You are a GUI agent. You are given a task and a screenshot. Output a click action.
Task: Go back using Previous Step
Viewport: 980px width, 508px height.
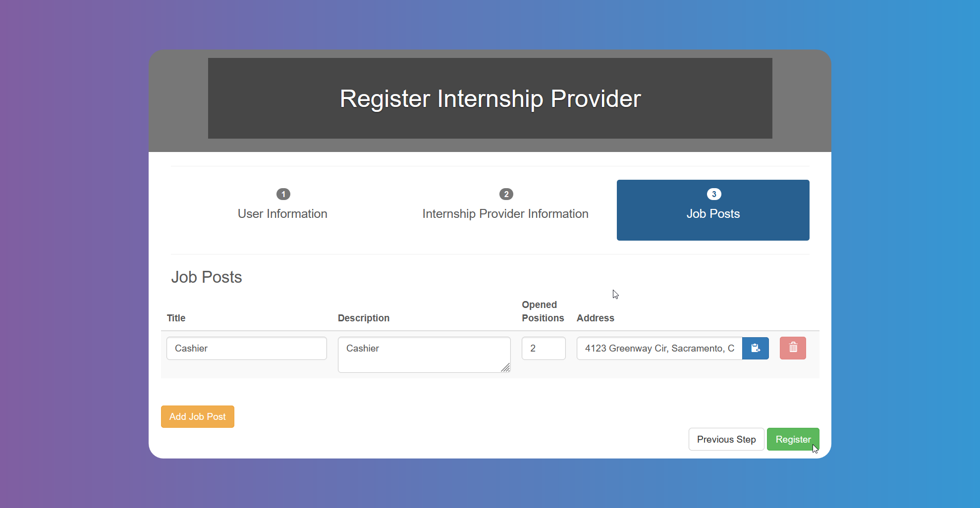coord(725,439)
